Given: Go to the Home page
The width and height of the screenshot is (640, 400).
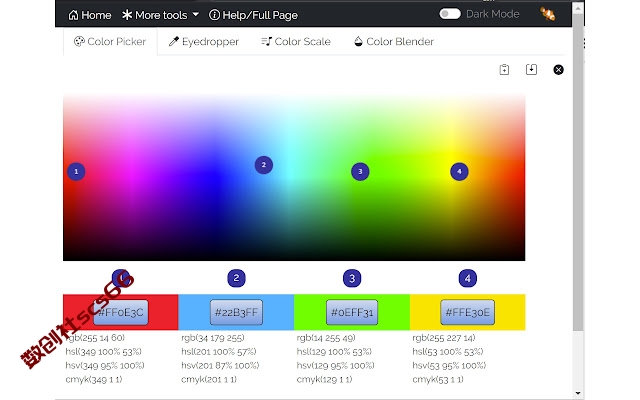Looking at the screenshot, I should (90, 15).
